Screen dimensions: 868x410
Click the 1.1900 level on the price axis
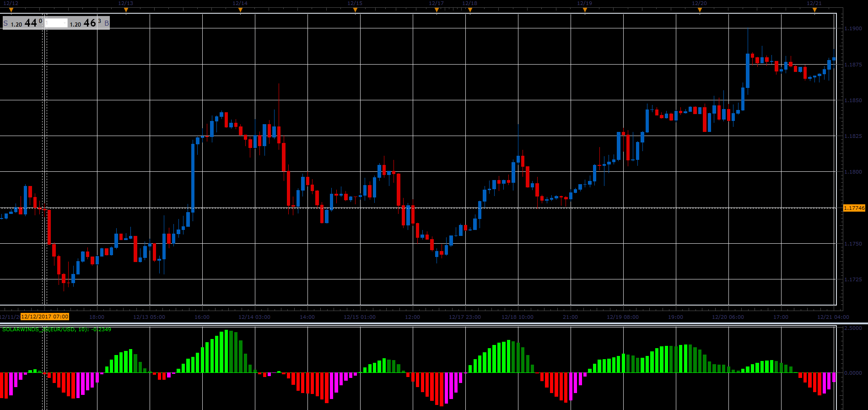point(853,28)
